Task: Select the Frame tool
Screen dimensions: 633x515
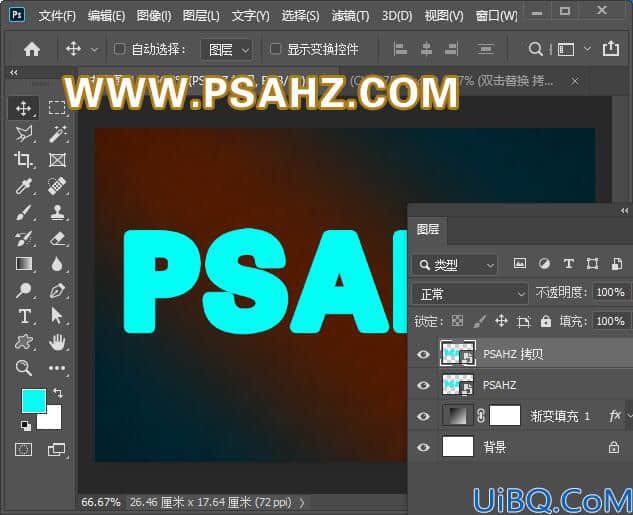Action: point(57,160)
